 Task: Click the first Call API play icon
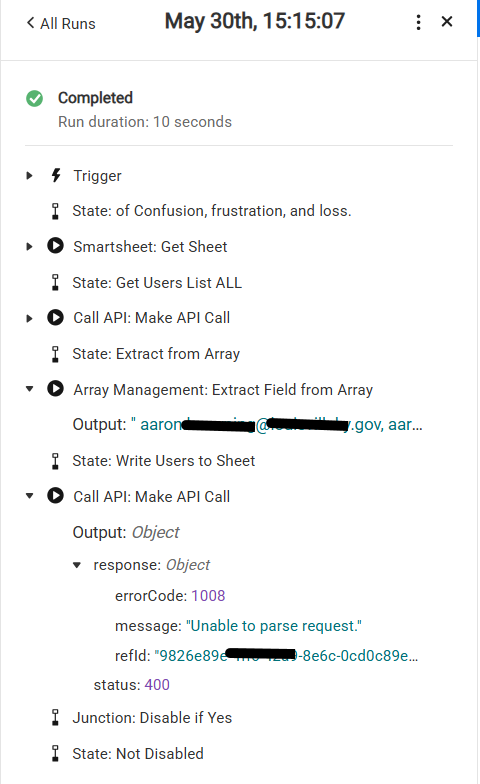(56, 318)
